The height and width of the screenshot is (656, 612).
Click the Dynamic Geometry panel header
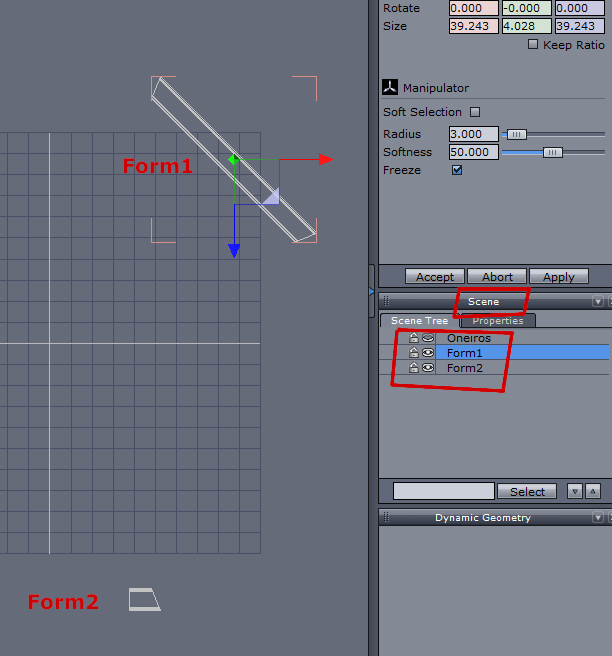pyautogui.click(x=483, y=518)
